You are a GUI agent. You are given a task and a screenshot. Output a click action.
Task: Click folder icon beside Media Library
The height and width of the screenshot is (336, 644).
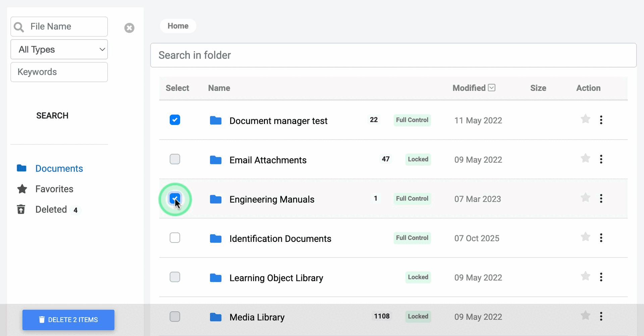pos(216,317)
